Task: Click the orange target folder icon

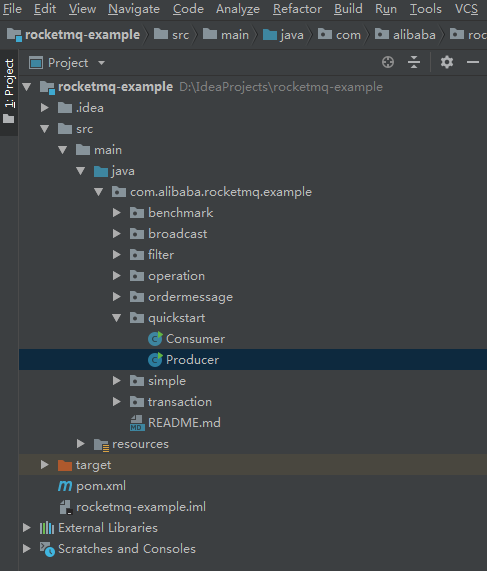Action: pyautogui.click(x=65, y=465)
